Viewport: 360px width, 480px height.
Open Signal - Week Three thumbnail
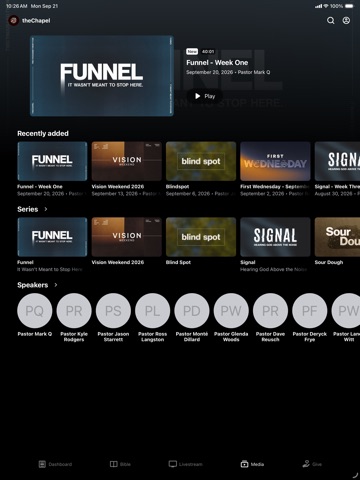337,161
